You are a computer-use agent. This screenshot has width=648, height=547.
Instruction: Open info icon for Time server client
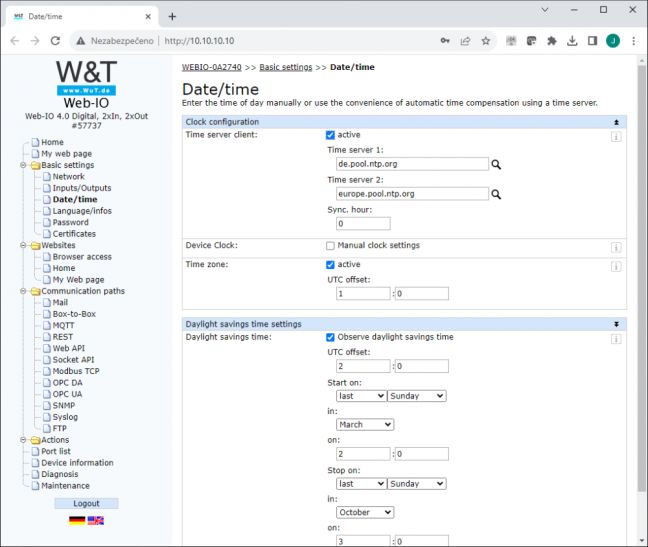pos(616,137)
